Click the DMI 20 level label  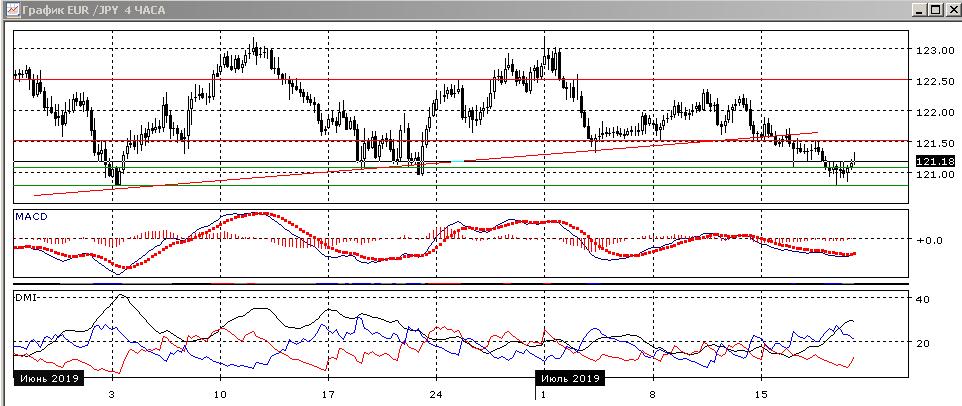click(924, 343)
